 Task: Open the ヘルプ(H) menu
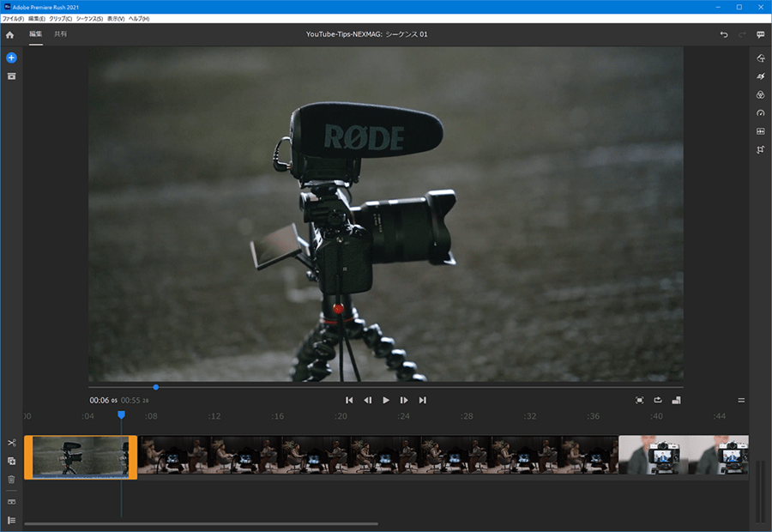coord(139,19)
